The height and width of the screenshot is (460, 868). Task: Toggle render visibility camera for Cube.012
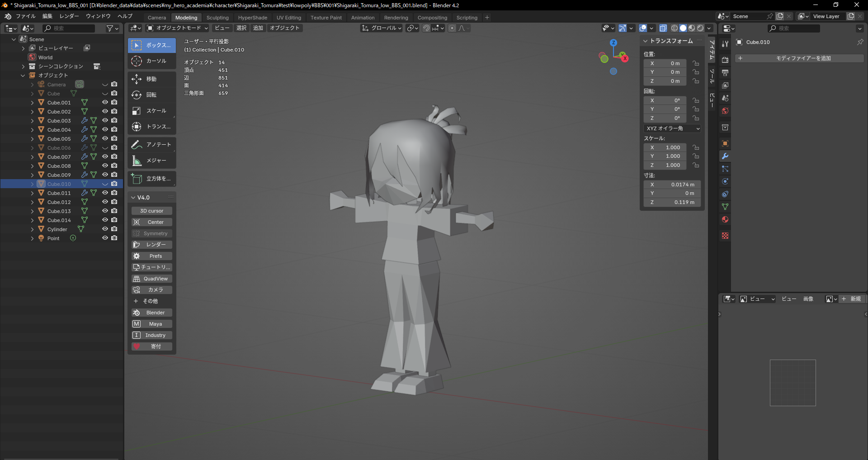point(114,202)
